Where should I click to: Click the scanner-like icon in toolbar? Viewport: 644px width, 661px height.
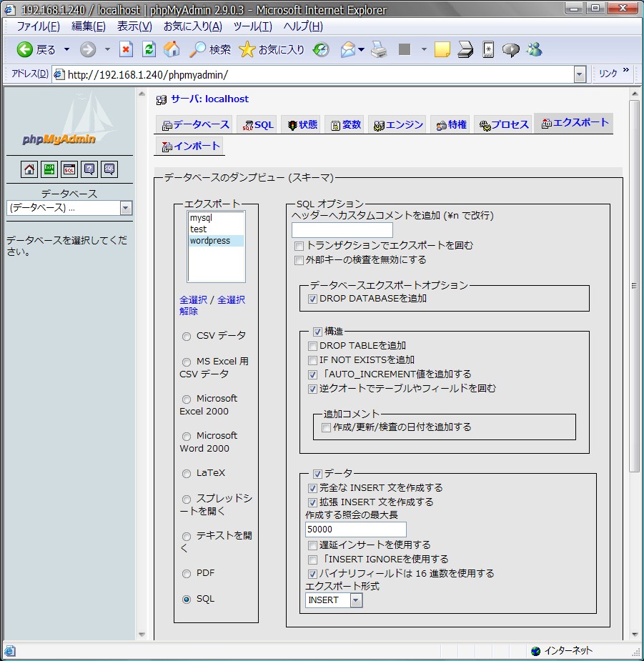tap(465, 50)
